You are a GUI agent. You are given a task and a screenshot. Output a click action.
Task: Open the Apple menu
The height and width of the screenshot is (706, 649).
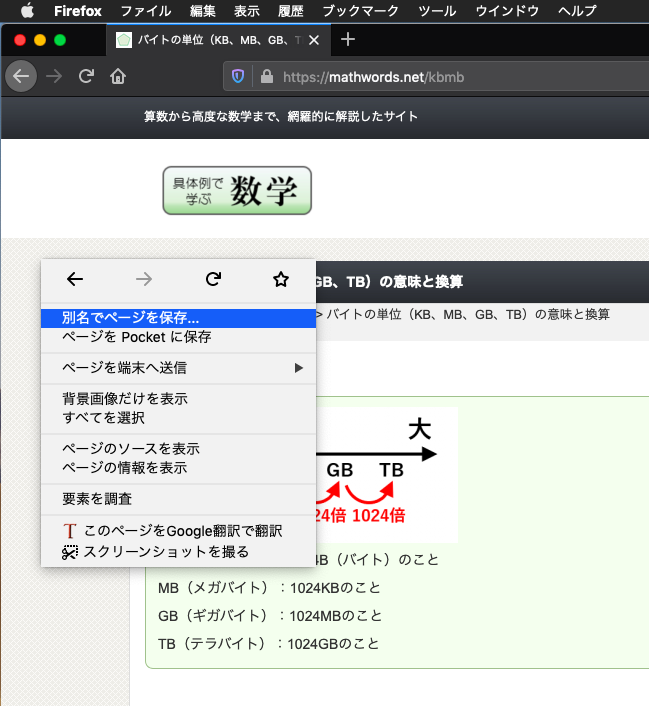pos(28,11)
